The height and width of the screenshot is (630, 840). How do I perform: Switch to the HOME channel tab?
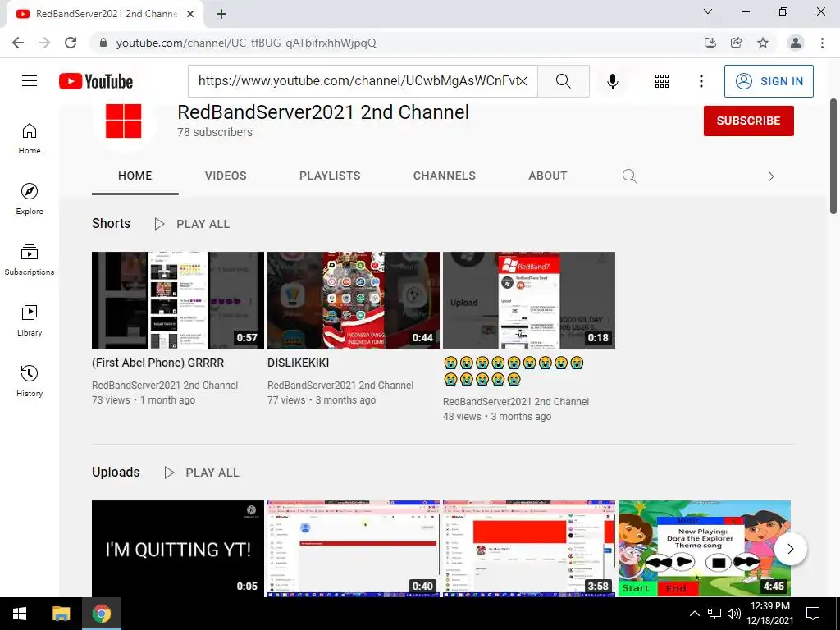(135, 176)
